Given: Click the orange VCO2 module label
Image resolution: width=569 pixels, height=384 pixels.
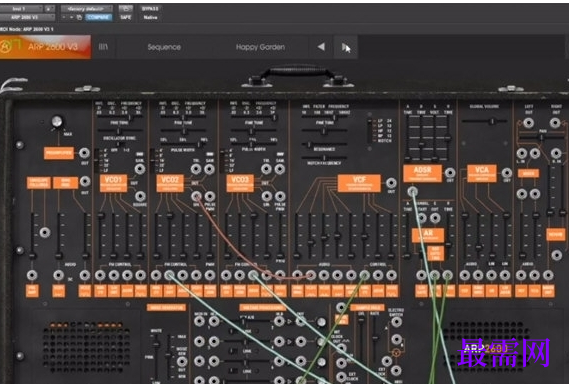Looking at the screenshot, I should tap(170, 183).
